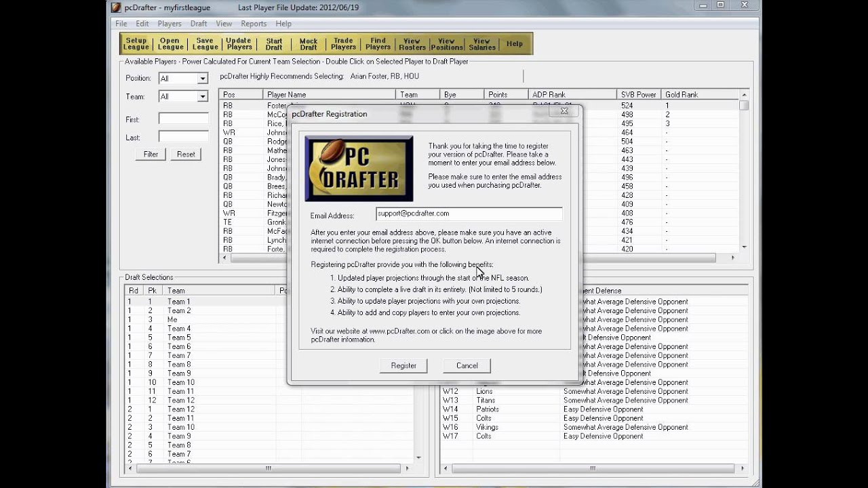Click the View Positions toolbar button
Image resolution: width=868 pixels, height=488 pixels.
click(447, 44)
